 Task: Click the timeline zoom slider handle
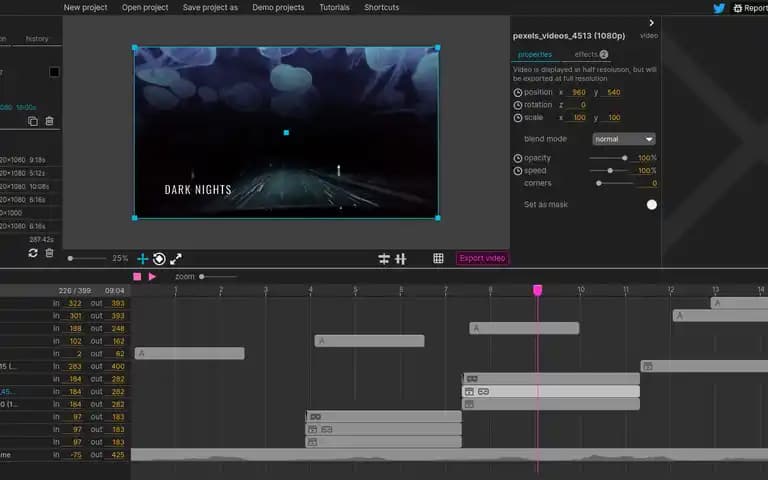tap(201, 277)
